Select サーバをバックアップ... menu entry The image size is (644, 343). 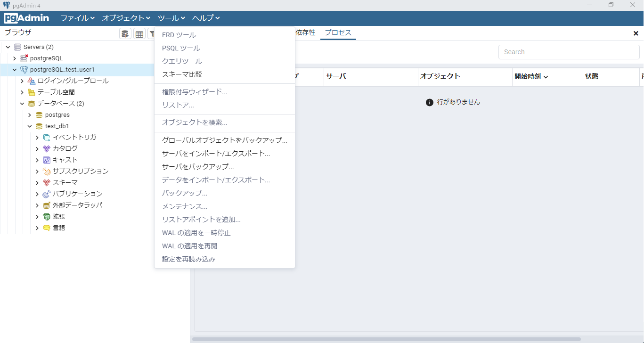pyautogui.click(x=225, y=167)
